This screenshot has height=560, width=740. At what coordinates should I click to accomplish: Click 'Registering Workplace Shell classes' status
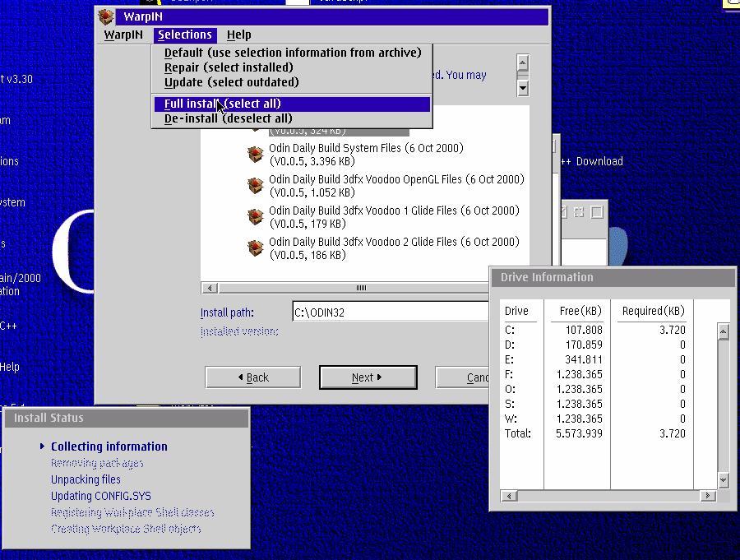pyautogui.click(x=132, y=512)
